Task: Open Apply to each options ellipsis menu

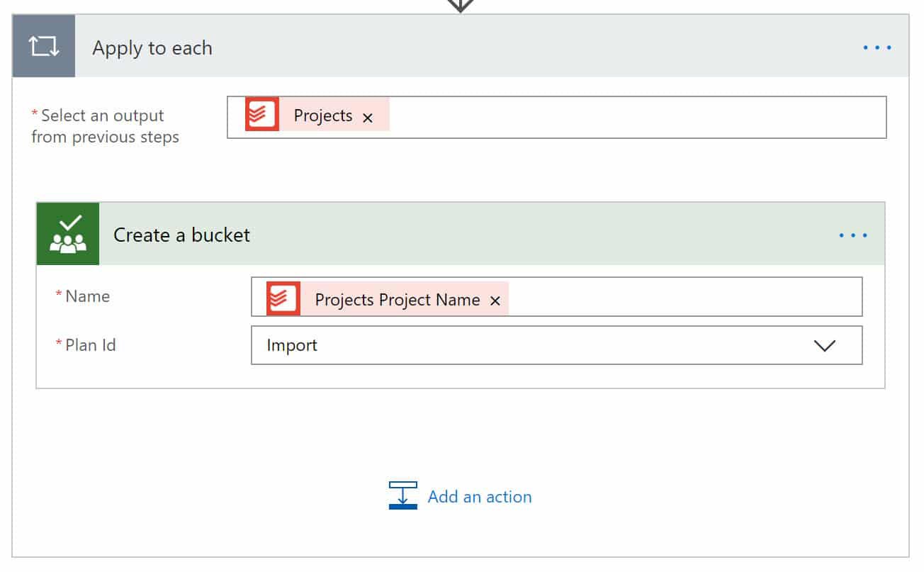Action: [877, 47]
